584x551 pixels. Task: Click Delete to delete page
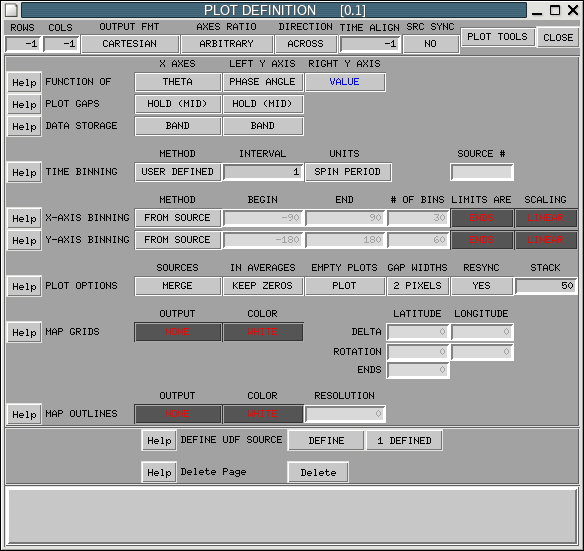[x=318, y=472]
